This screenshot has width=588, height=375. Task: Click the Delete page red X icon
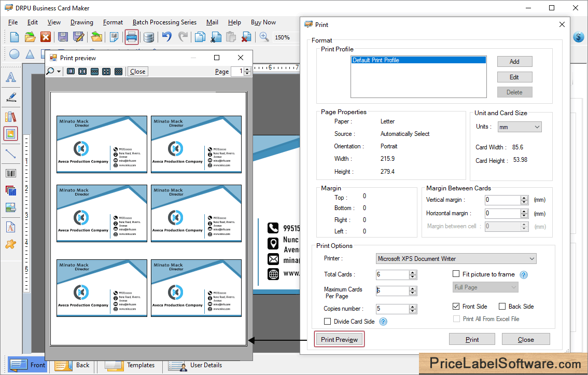pos(246,37)
